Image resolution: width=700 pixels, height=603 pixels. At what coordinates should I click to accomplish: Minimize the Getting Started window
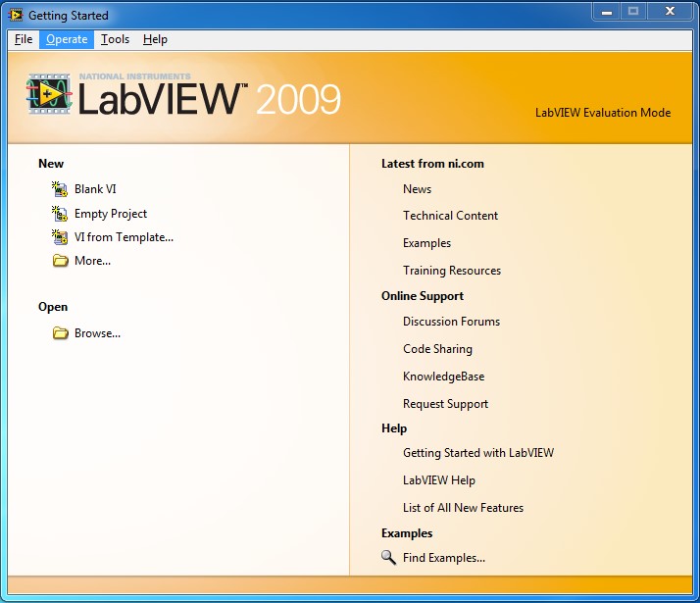(x=606, y=12)
